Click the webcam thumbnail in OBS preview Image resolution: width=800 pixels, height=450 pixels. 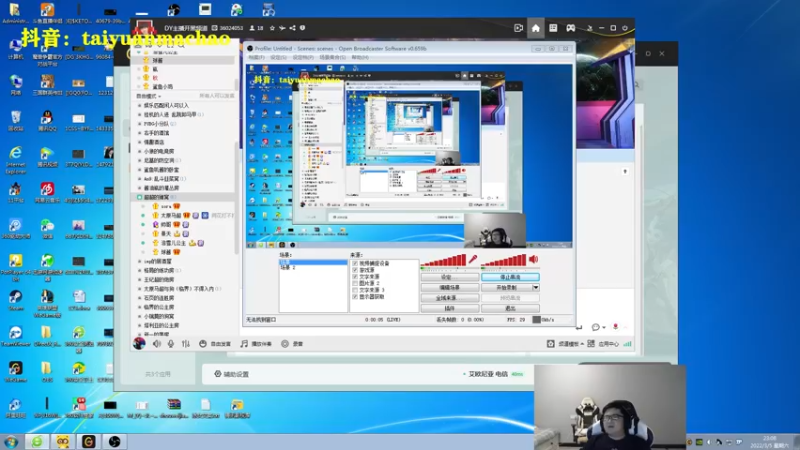tap(495, 231)
